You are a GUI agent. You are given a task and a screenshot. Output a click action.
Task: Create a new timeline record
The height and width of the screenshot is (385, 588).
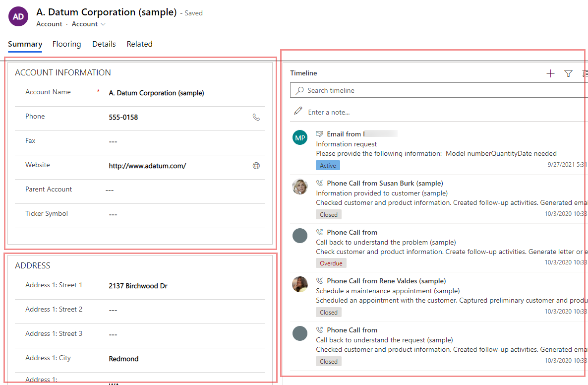point(550,73)
